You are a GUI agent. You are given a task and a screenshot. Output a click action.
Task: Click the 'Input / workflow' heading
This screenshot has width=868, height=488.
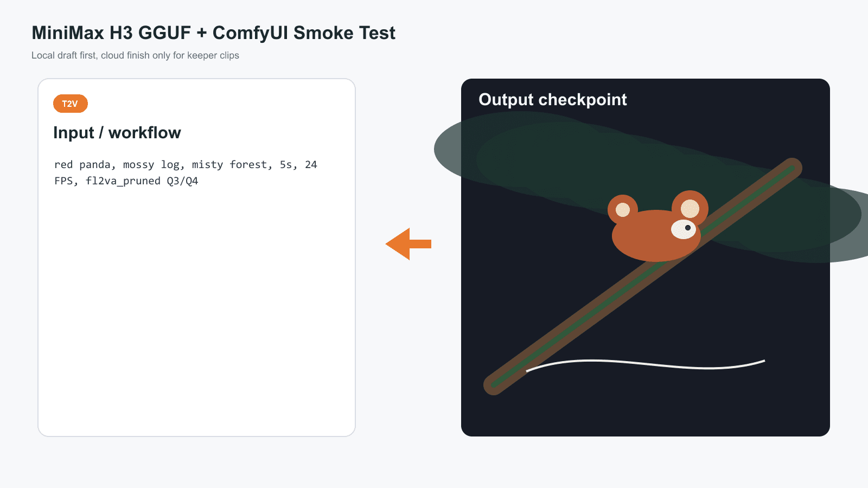[117, 133]
